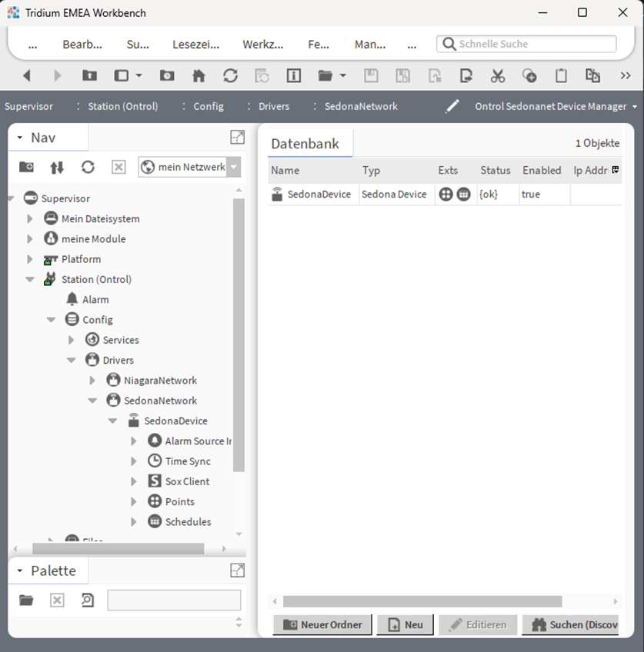Click the Nav close (X) icon
Image resolution: width=644 pixels, height=652 pixels.
(118, 167)
